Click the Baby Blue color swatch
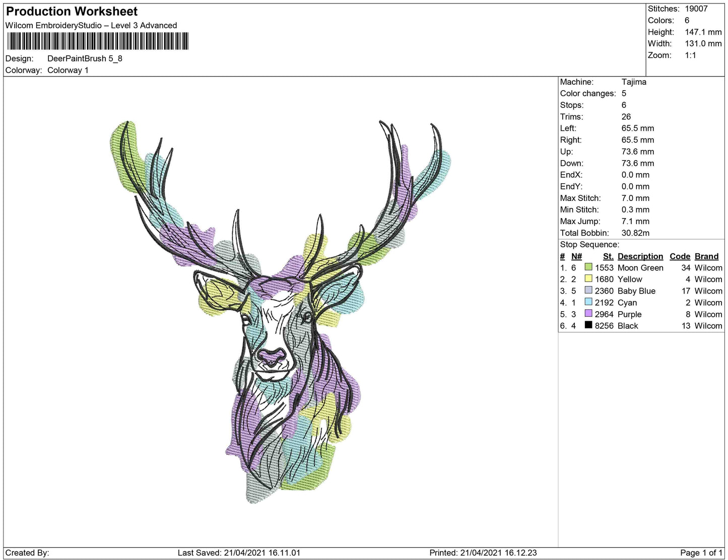 click(x=587, y=291)
